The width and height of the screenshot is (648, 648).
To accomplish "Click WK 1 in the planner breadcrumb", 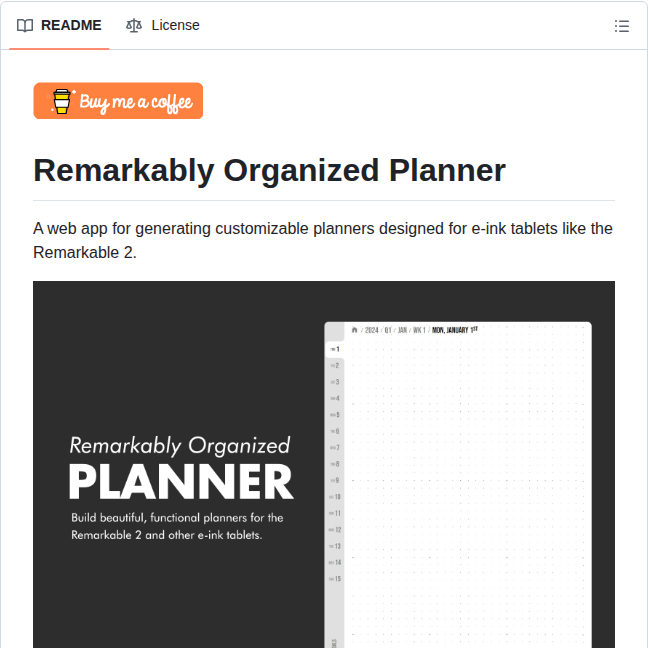I will click(x=419, y=329).
